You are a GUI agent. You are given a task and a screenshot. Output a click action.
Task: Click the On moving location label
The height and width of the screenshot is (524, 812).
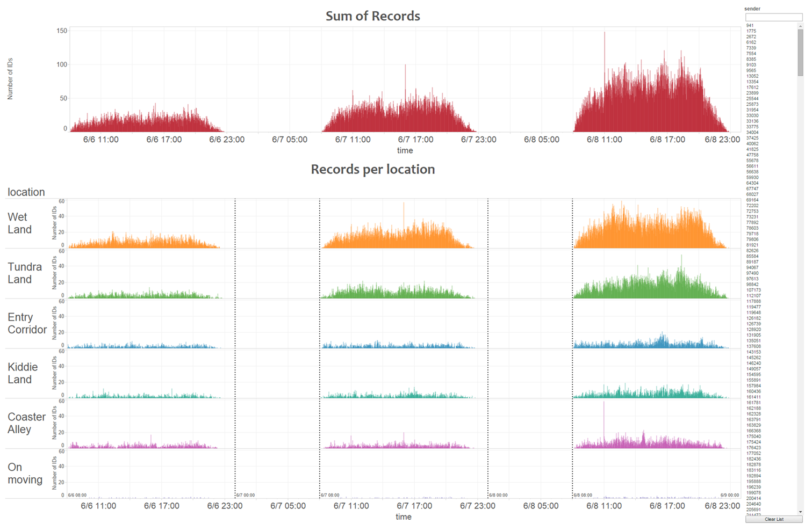pyautogui.click(x=25, y=474)
